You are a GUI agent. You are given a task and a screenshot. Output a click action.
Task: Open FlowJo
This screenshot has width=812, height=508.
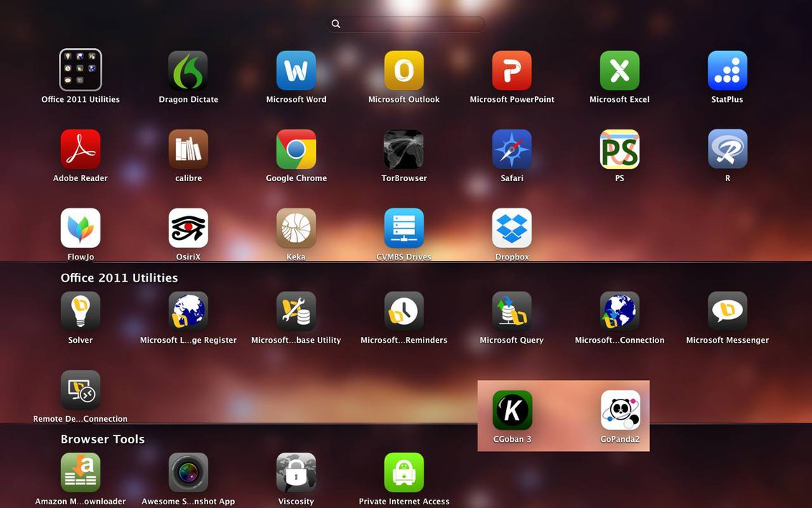[80, 228]
